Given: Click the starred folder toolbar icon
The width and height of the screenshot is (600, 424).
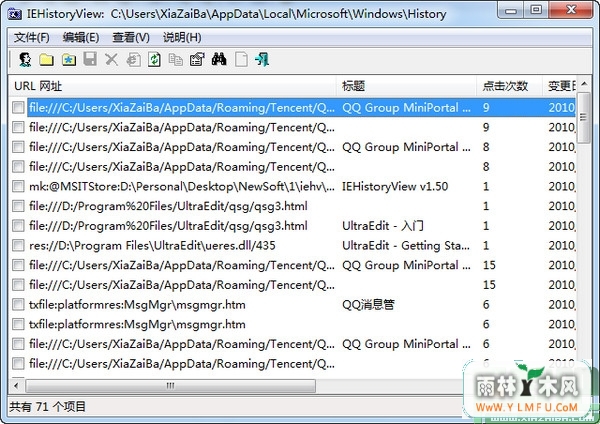Looking at the screenshot, I should pyautogui.click(x=69, y=60).
